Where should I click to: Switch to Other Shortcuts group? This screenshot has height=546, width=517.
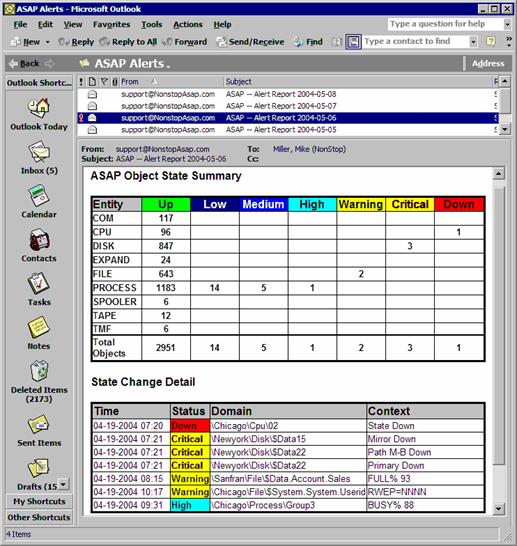coord(39,517)
